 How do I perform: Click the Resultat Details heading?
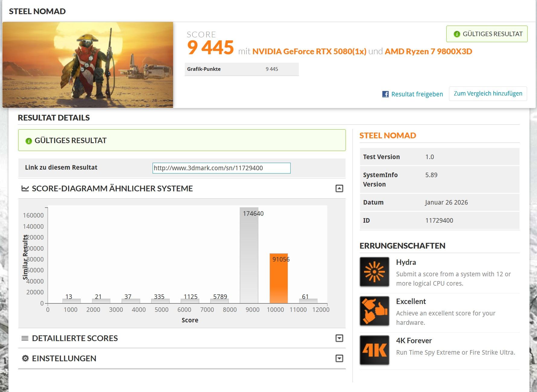54,118
